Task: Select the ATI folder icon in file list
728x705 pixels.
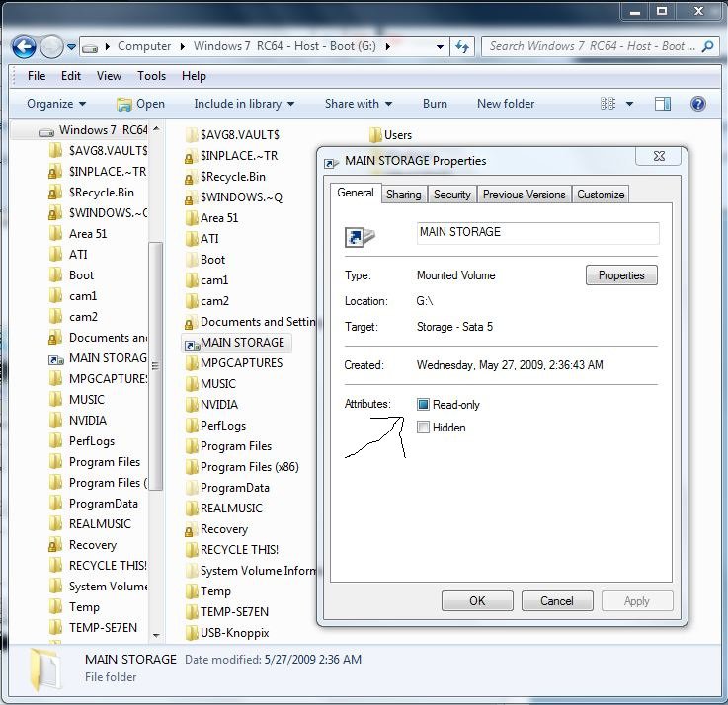Action: (x=191, y=239)
